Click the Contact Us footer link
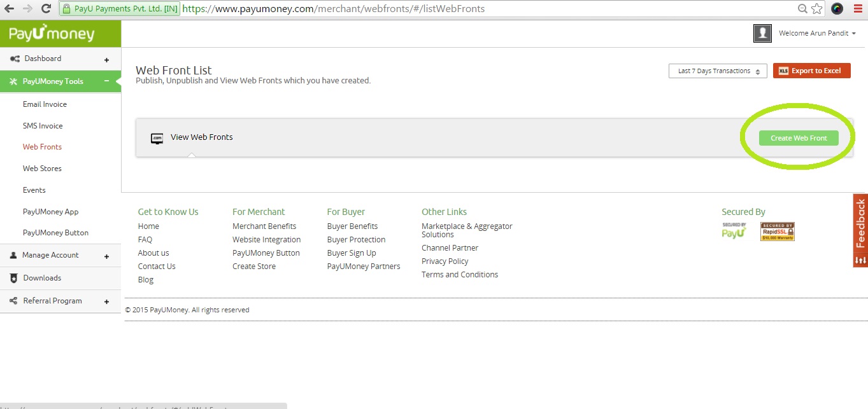Image resolution: width=868 pixels, height=409 pixels. point(157,267)
